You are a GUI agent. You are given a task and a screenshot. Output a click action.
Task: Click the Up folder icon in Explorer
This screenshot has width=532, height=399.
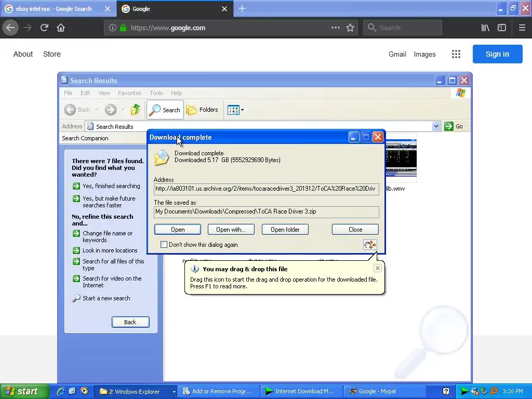(136, 110)
